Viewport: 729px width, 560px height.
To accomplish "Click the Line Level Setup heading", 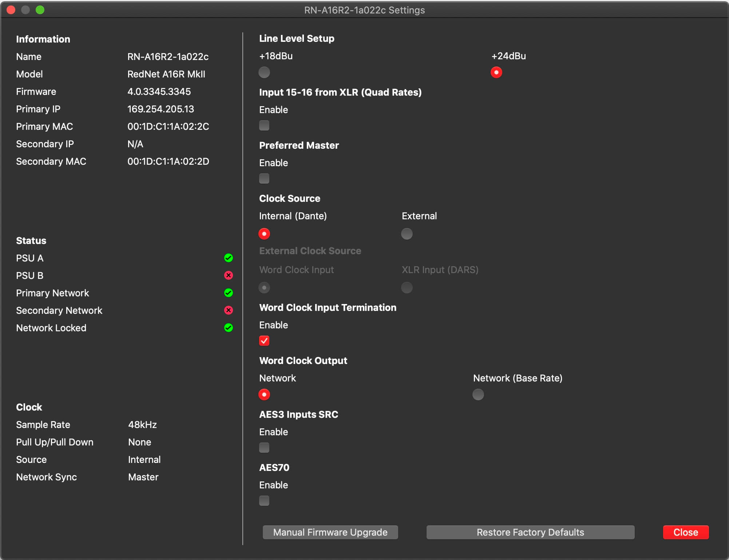I will point(297,39).
